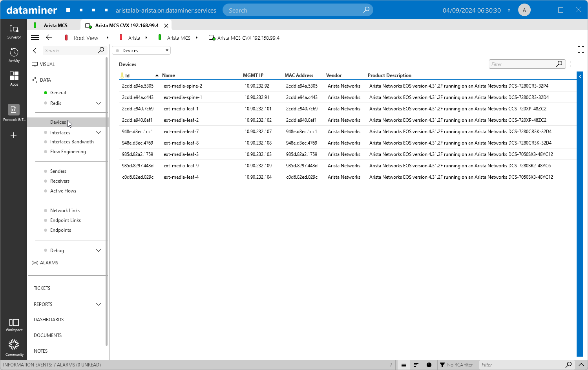Open the Network Links page
Viewport: 588px width, 370px height.
[x=65, y=211]
